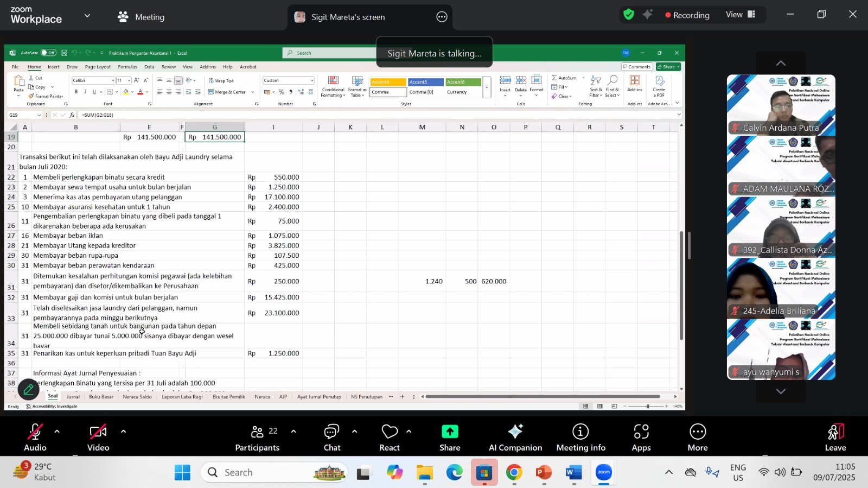Leave the meeting
This screenshot has width=868, height=488.
click(835, 438)
